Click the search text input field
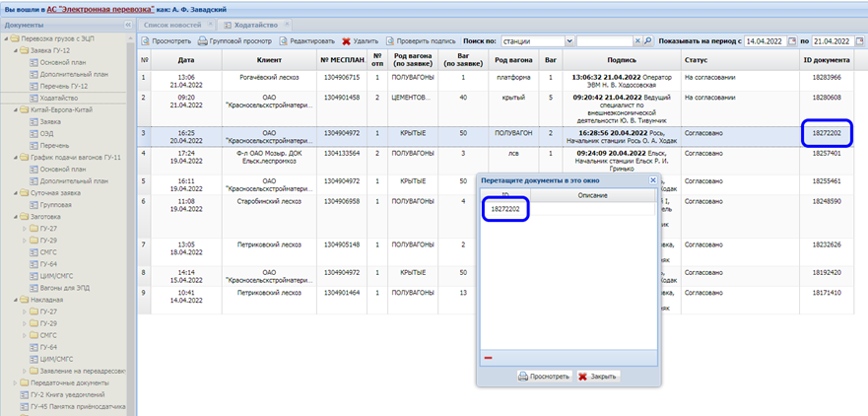This screenshot has height=416, width=868. (605, 41)
